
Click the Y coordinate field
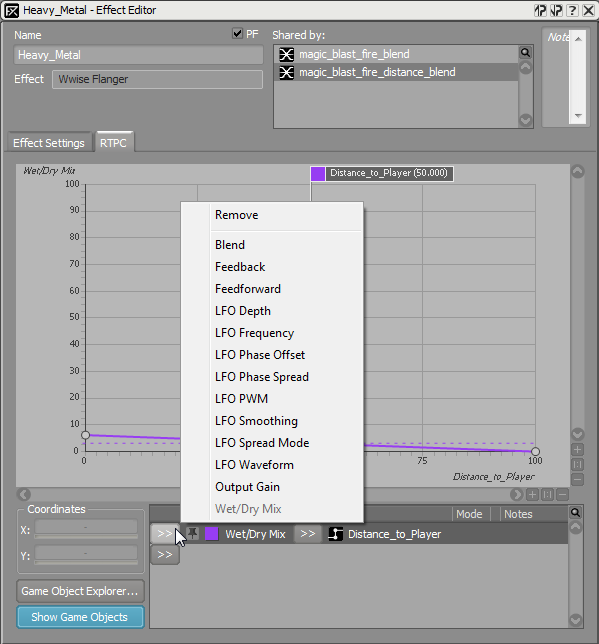pyautogui.click(x=86, y=553)
